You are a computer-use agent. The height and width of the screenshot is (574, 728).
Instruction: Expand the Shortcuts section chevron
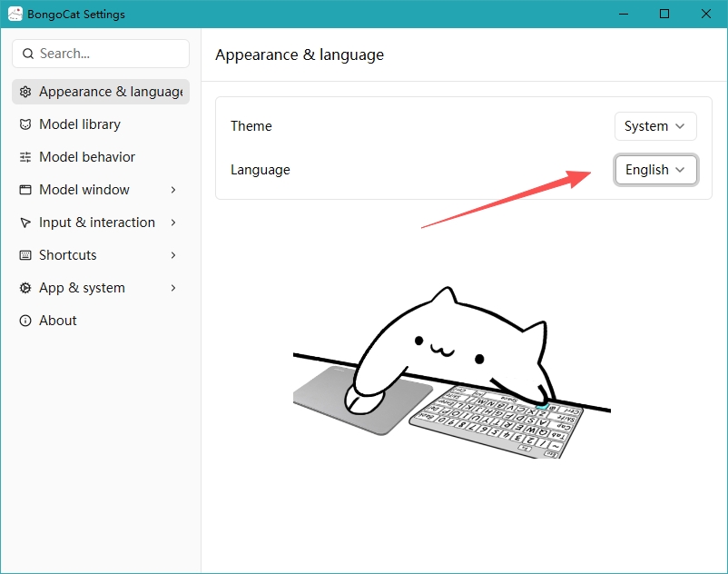pos(173,255)
